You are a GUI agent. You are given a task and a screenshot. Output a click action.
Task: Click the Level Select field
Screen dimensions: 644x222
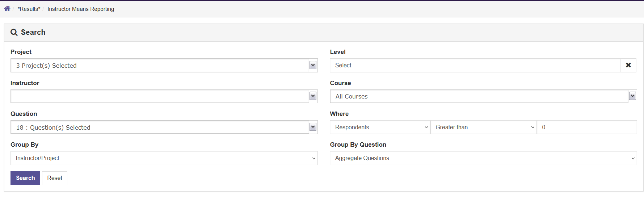point(475,65)
